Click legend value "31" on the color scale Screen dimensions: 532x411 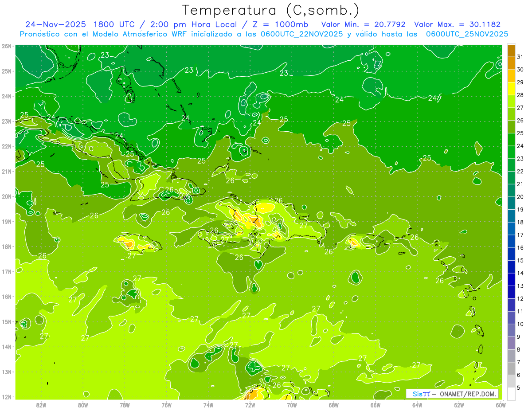click(520, 57)
